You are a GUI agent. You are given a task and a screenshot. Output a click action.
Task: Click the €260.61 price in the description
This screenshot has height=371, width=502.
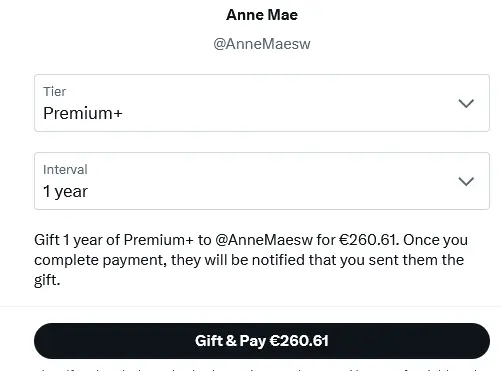coord(369,240)
